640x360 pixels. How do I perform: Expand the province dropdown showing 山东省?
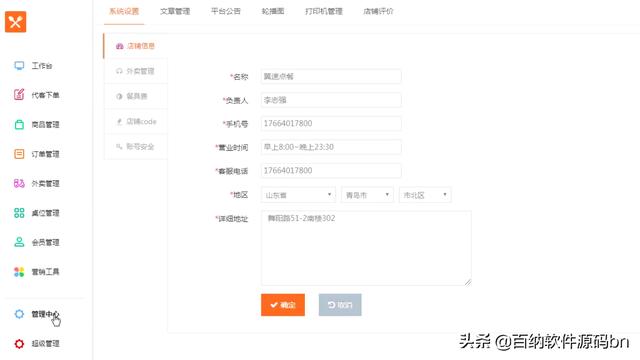298,195
